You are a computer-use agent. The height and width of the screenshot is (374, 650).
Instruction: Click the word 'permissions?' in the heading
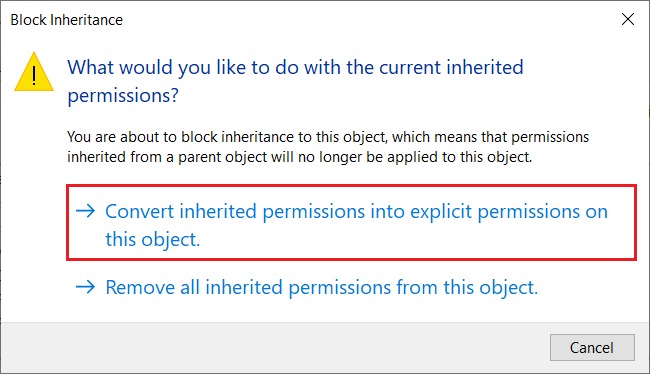pos(123,95)
